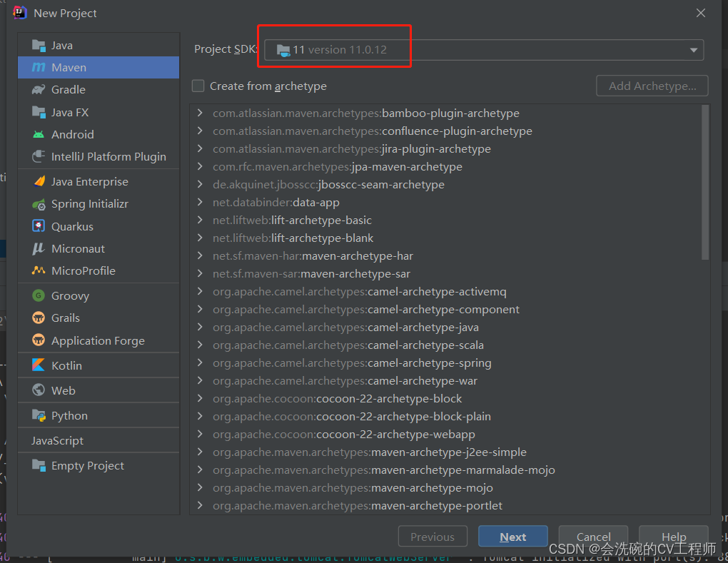Expand jira-plugin-archetype entry
The width and height of the screenshot is (728, 563).
pyautogui.click(x=200, y=148)
